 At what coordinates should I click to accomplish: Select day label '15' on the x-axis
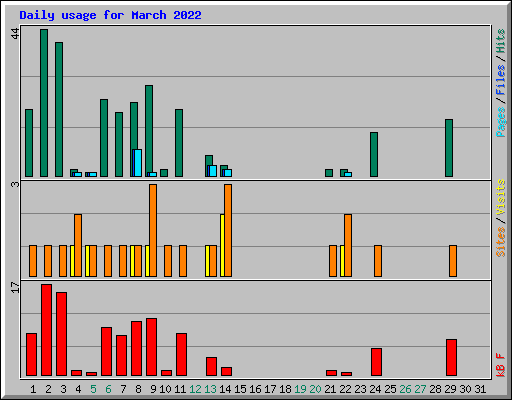[240, 389]
